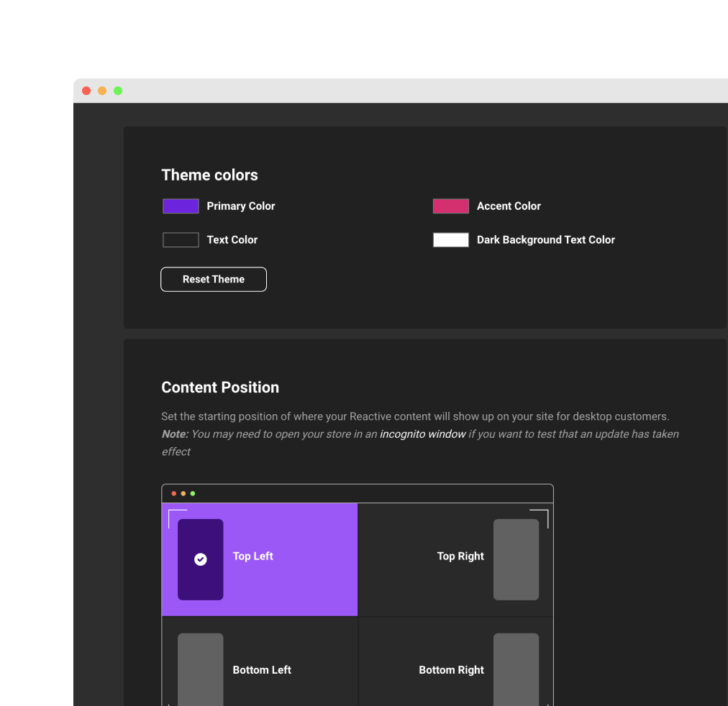
Task: Click the Note: italic label text
Action: pos(175,434)
